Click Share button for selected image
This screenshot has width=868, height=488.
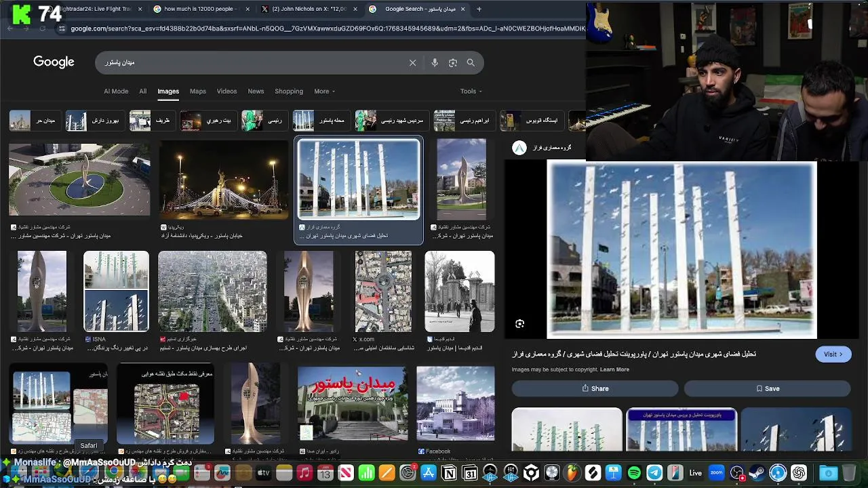point(595,388)
